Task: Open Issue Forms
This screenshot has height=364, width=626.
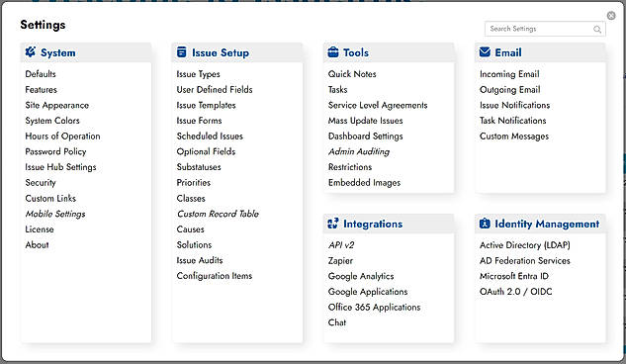Action: [199, 121]
